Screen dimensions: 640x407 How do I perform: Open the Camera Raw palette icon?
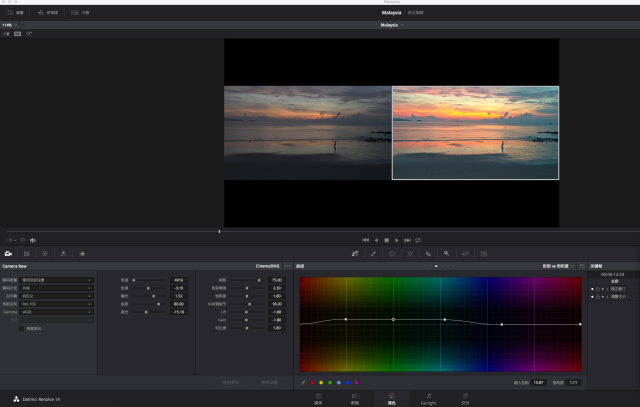pos(8,254)
